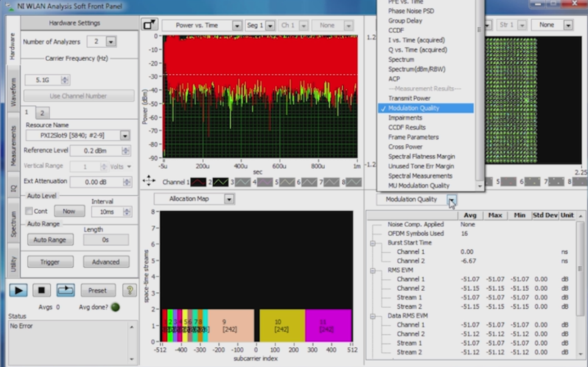Select Spectral Measurements from the dropdown list
The height and width of the screenshot is (367, 588).
tap(420, 176)
